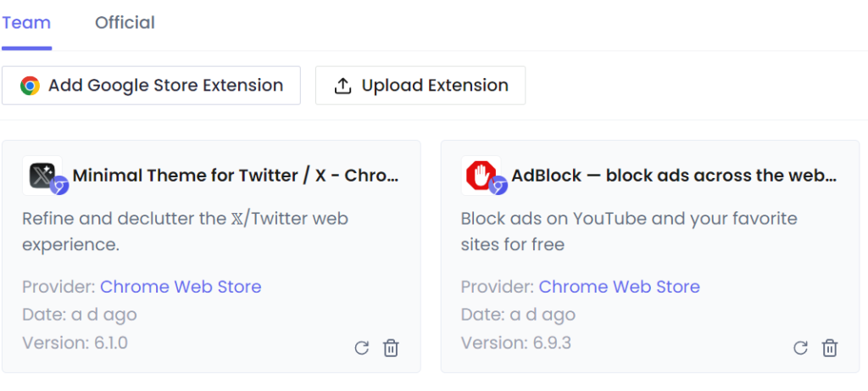Open the Official tab
Screen dimensions: 868x391
click(x=125, y=23)
